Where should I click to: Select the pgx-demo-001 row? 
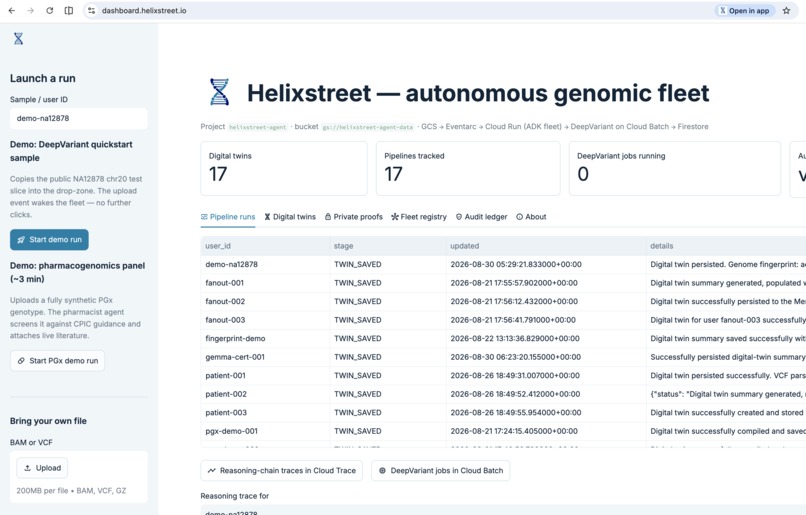503,431
